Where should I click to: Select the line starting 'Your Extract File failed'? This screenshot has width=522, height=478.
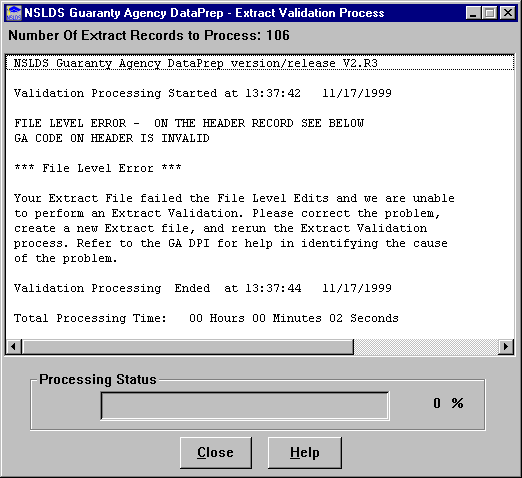click(x=234, y=198)
